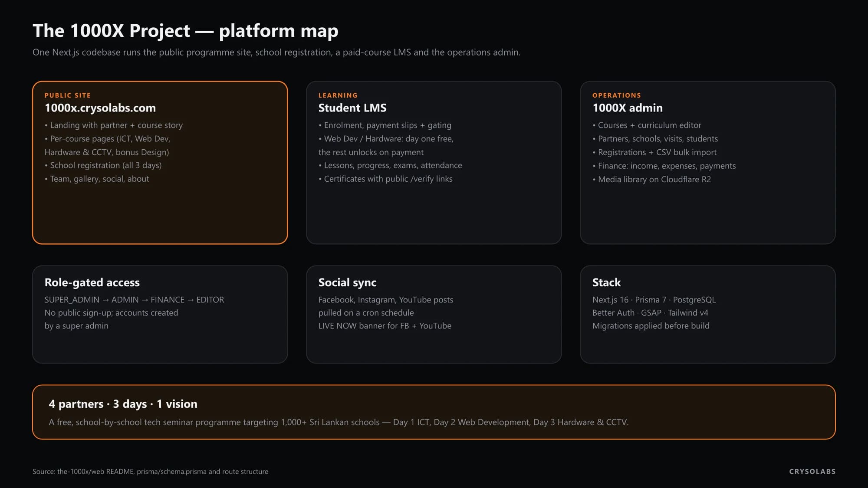This screenshot has width=868, height=488.
Task: Select the 'SUPER_ADMIN → ADMIN → FINANCE → EDITOR' line
Action: (x=135, y=300)
